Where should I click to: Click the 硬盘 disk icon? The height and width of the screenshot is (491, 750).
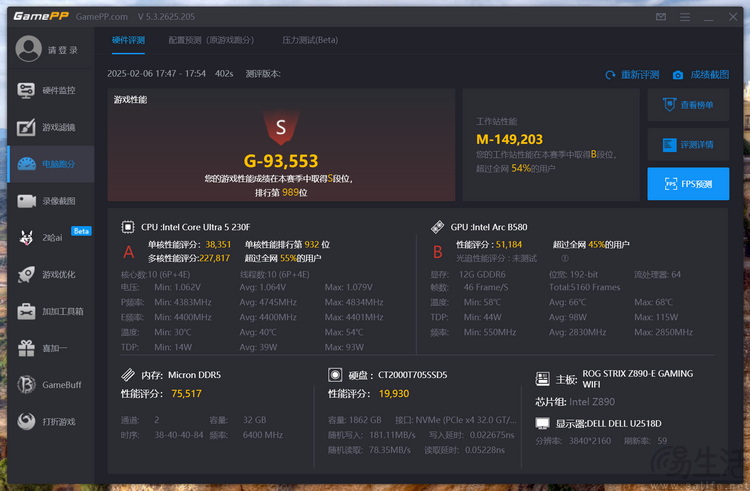point(335,375)
